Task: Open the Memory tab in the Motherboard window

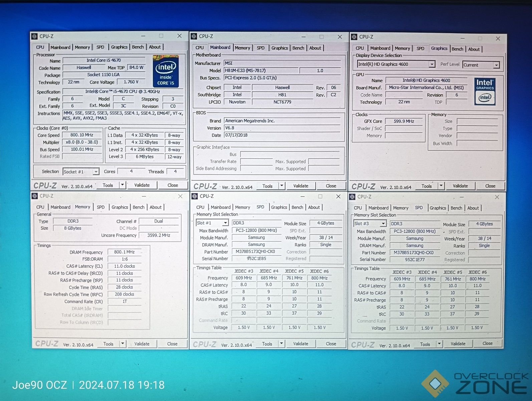Action: (x=242, y=48)
